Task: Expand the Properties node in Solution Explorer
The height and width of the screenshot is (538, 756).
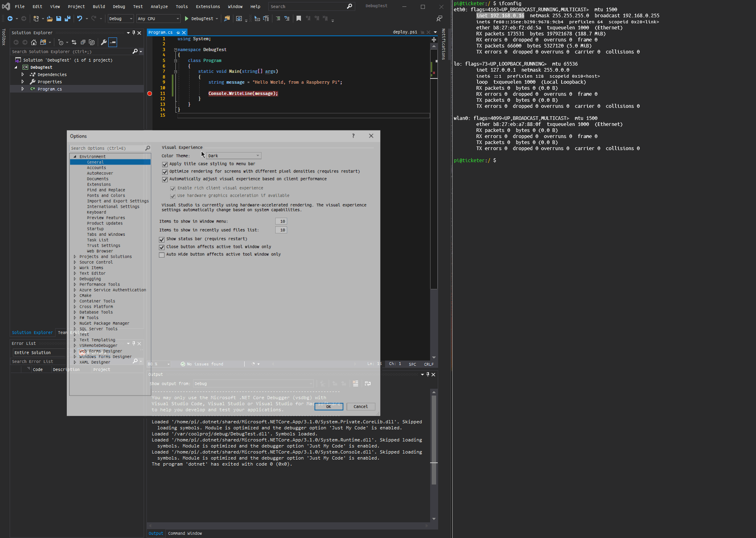Action: pyautogui.click(x=23, y=82)
